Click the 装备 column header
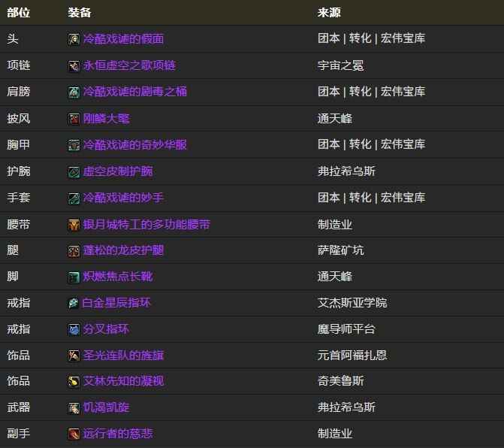This screenshot has height=448, width=504. (80, 13)
